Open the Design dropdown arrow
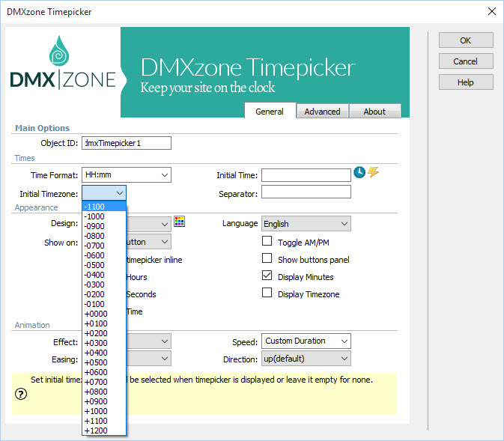The width and height of the screenshot is (504, 441). [165, 224]
